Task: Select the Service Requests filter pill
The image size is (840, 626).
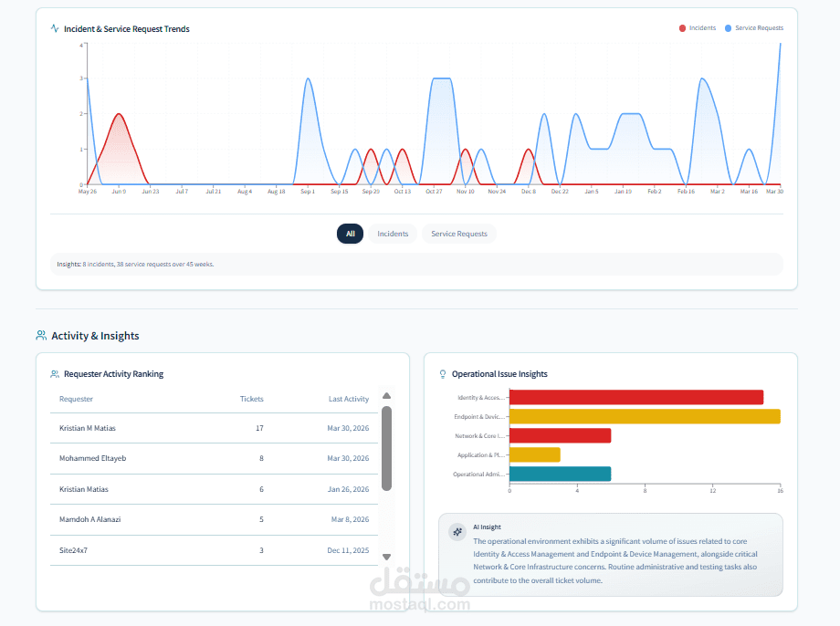Action: (459, 234)
